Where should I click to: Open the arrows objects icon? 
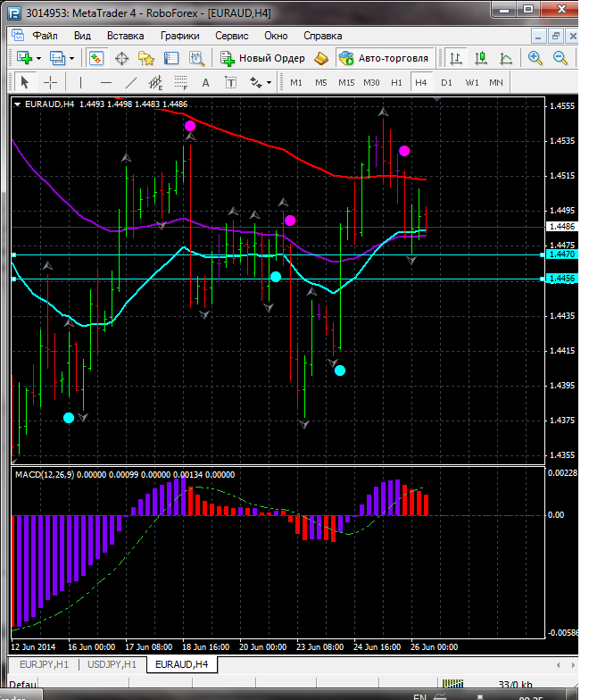pyautogui.click(x=255, y=82)
